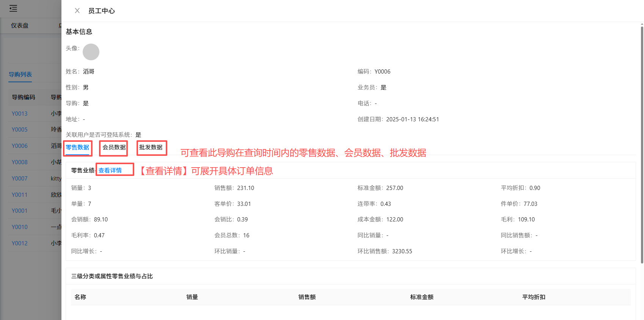Select the 导购列表 tab

coord(20,74)
